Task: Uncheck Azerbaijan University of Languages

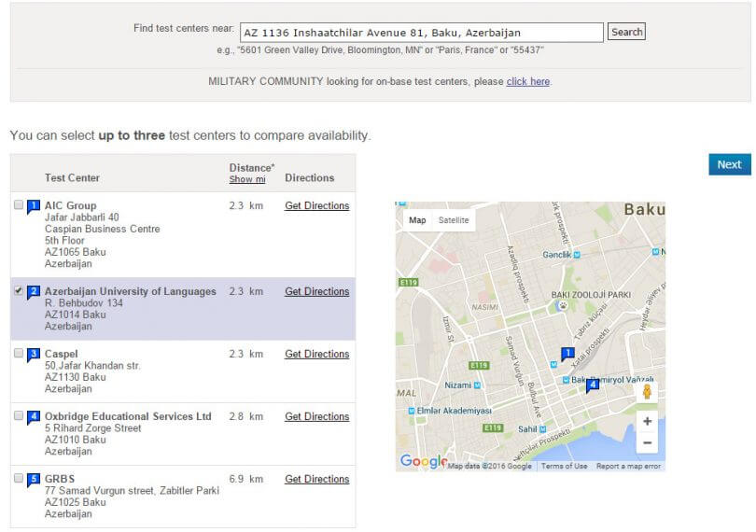Action: 19,291
